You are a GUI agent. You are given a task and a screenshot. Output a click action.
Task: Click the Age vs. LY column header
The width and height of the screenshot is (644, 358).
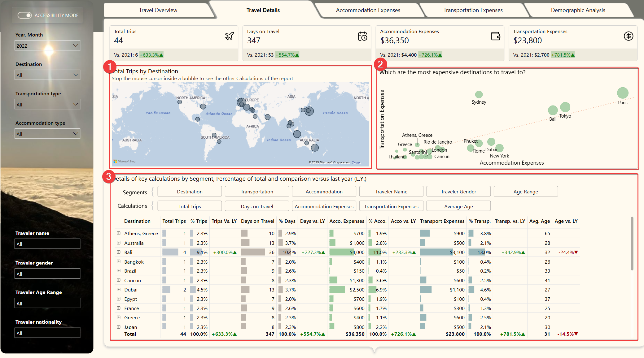(566, 221)
